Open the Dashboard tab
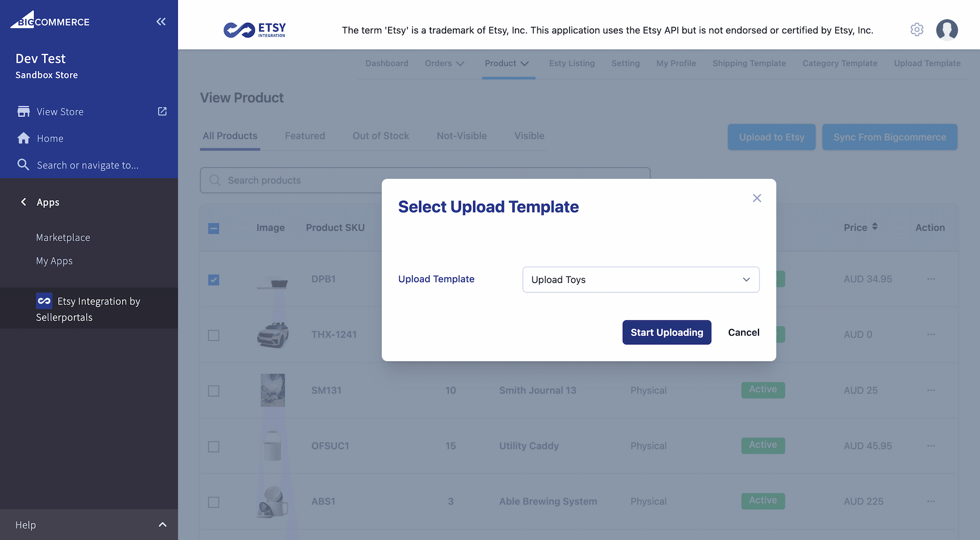The image size is (980, 540). (x=387, y=63)
